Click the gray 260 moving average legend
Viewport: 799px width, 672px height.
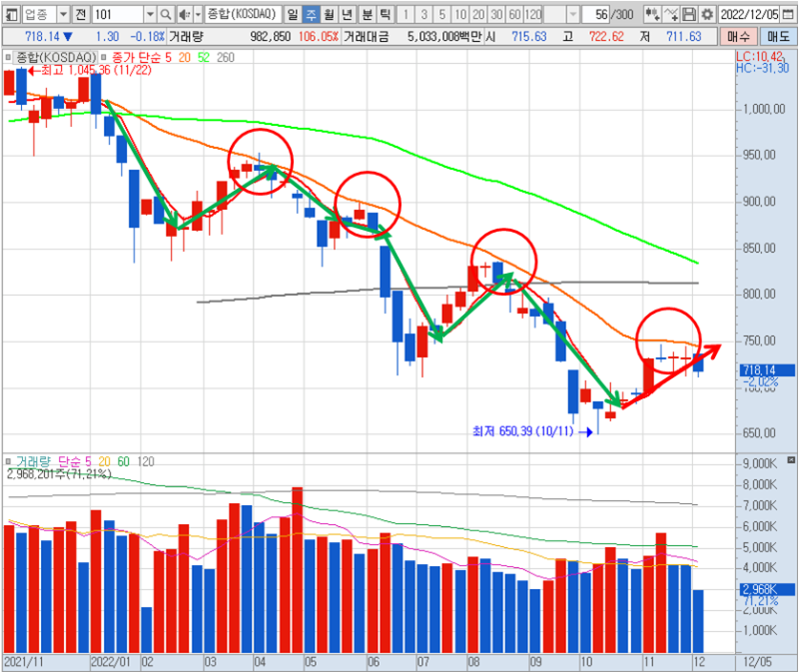coord(226,57)
